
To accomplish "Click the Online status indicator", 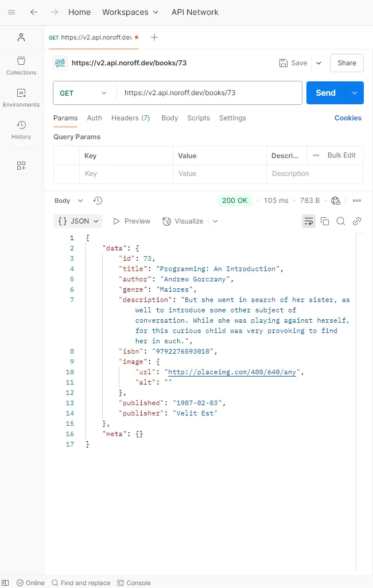I will point(31,583).
